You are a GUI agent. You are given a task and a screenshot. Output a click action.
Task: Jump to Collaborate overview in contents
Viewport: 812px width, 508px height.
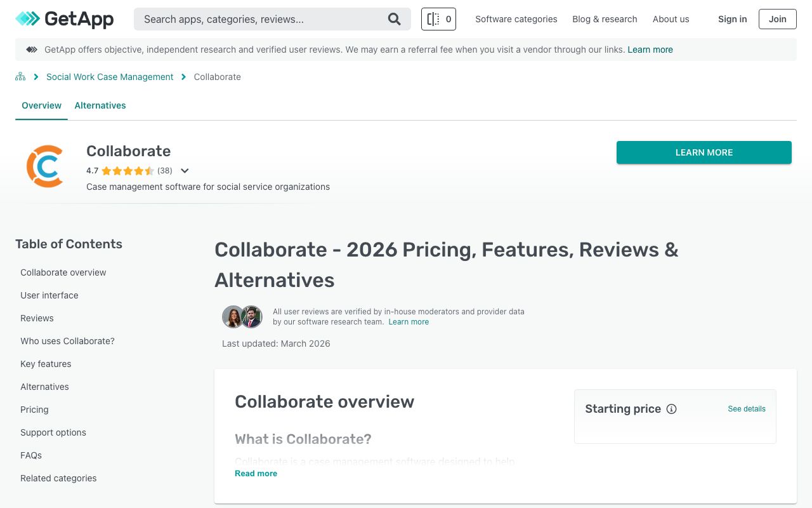tap(63, 272)
